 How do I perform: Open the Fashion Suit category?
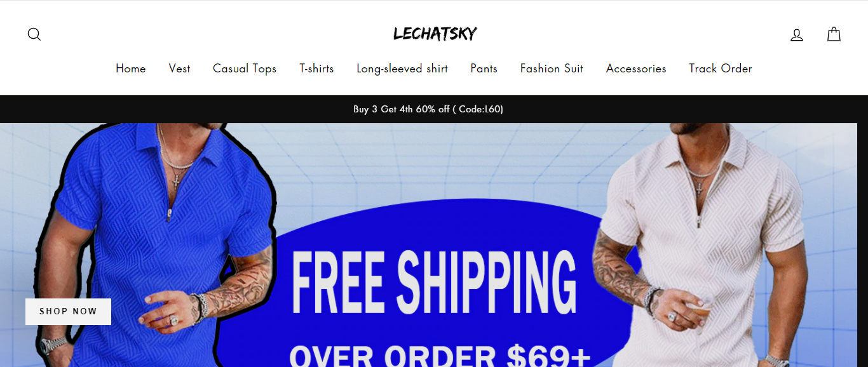[x=552, y=69]
